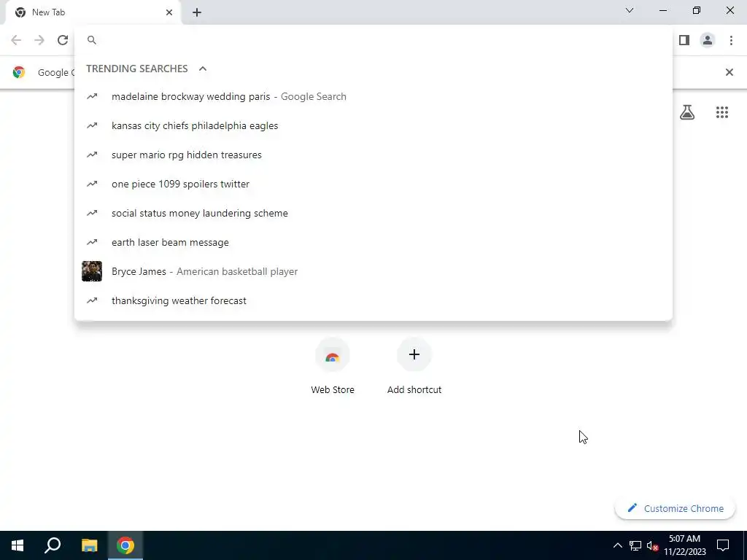Open the Google apps grid icon
This screenshot has width=747, height=560.
pyautogui.click(x=721, y=112)
